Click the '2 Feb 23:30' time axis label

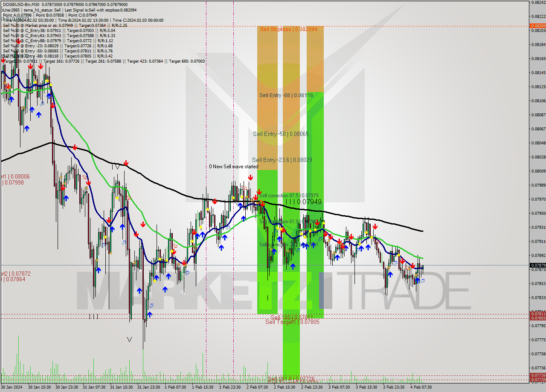point(312,387)
